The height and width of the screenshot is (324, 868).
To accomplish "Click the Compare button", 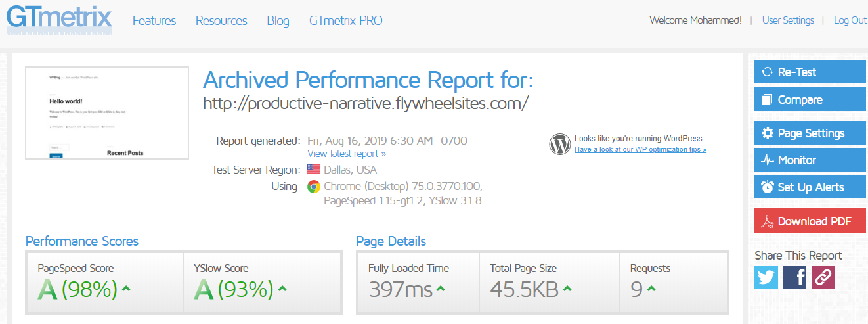I will (x=810, y=100).
